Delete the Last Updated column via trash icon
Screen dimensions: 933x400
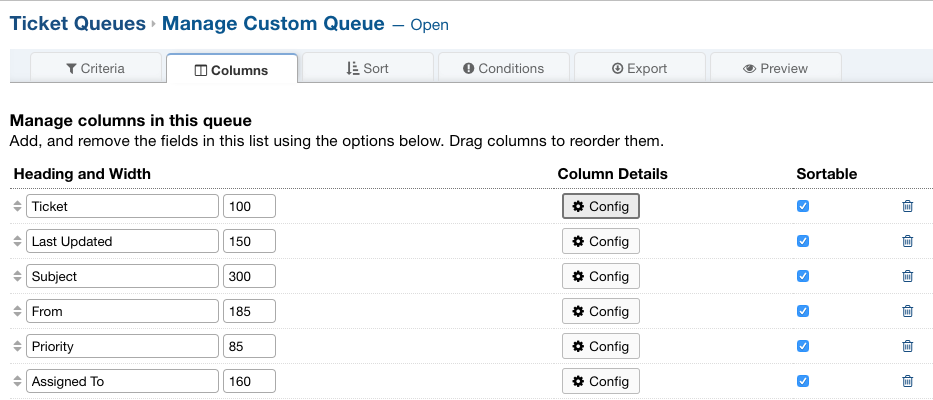click(907, 241)
